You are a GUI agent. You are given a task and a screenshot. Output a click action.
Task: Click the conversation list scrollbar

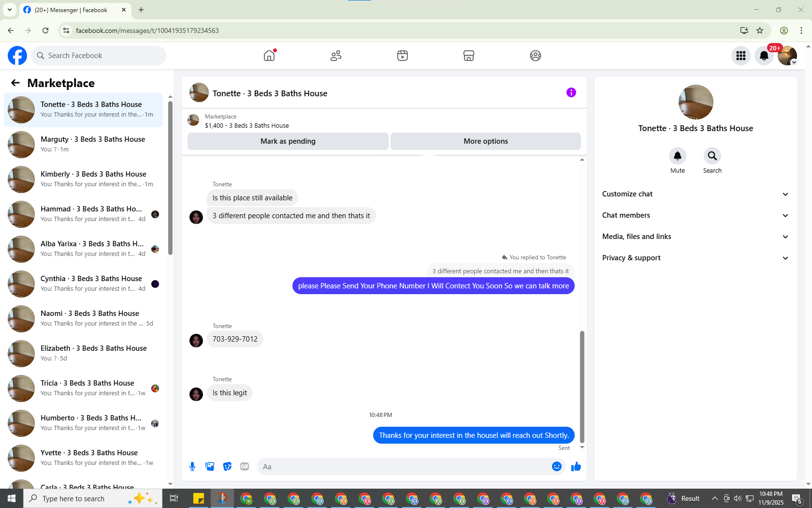pyautogui.click(x=170, y=178)
